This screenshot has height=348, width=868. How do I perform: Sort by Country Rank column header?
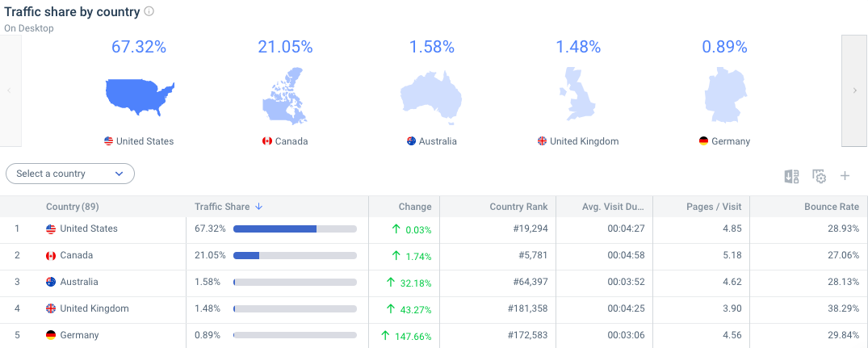518,207
